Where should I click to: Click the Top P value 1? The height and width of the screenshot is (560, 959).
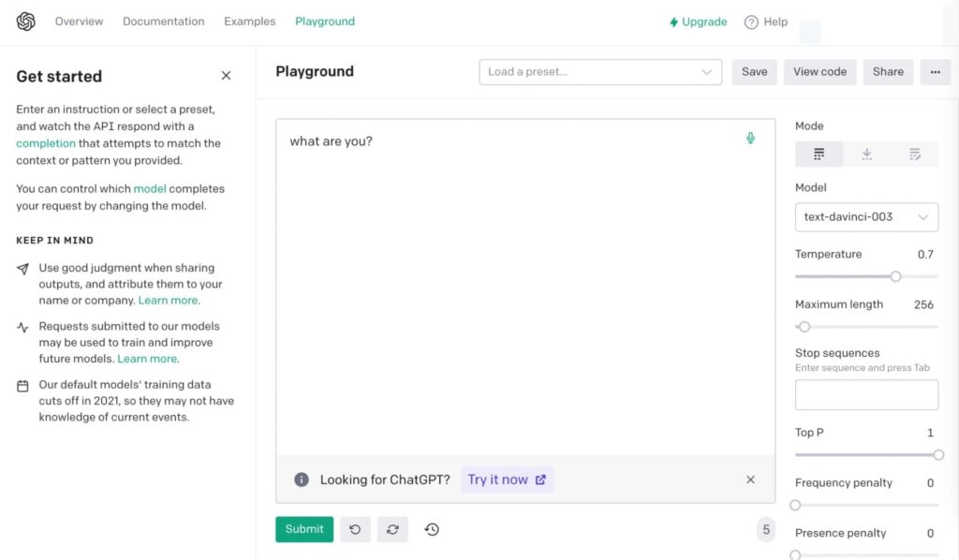coord(930,433)
